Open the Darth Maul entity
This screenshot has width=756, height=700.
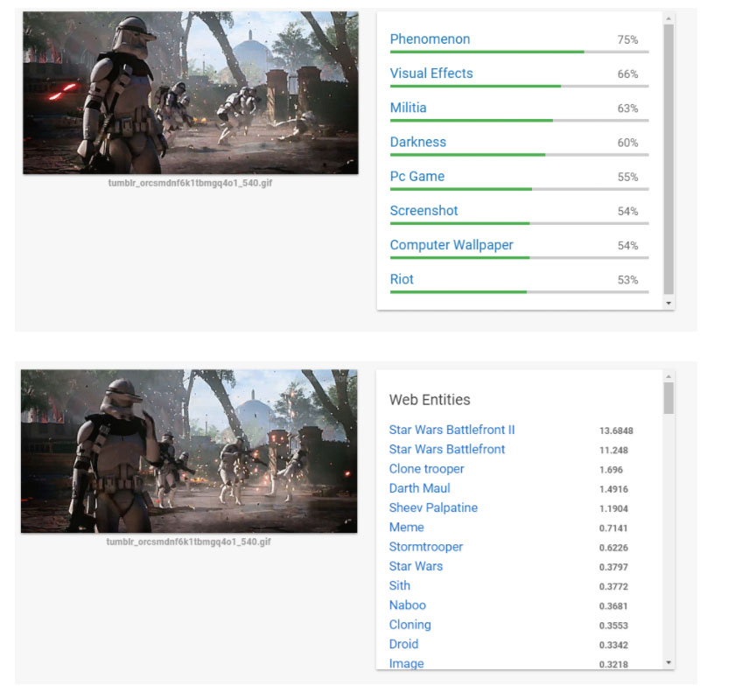[x=419, y=488]
